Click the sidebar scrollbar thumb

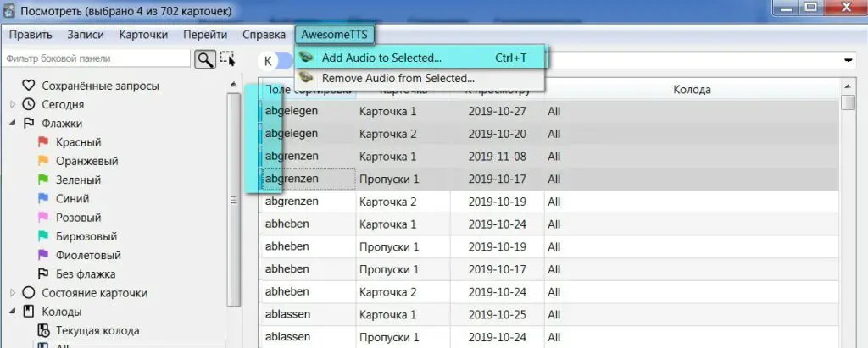pos(234,199)
